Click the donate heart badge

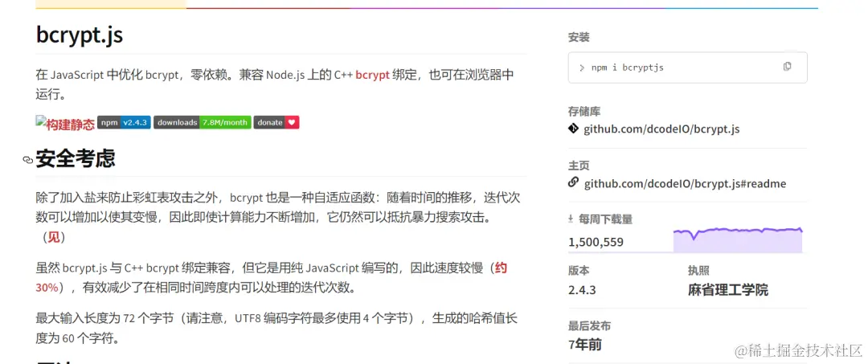click(276, 122)
